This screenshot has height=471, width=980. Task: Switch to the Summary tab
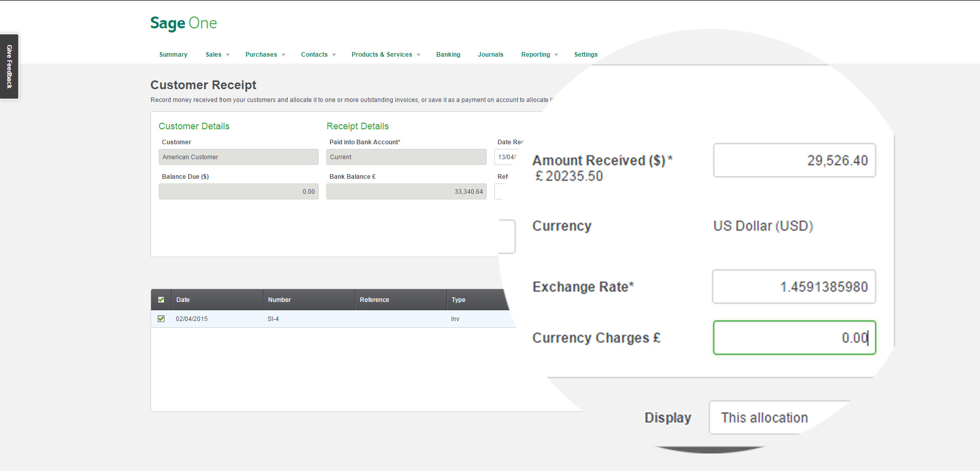173,54
